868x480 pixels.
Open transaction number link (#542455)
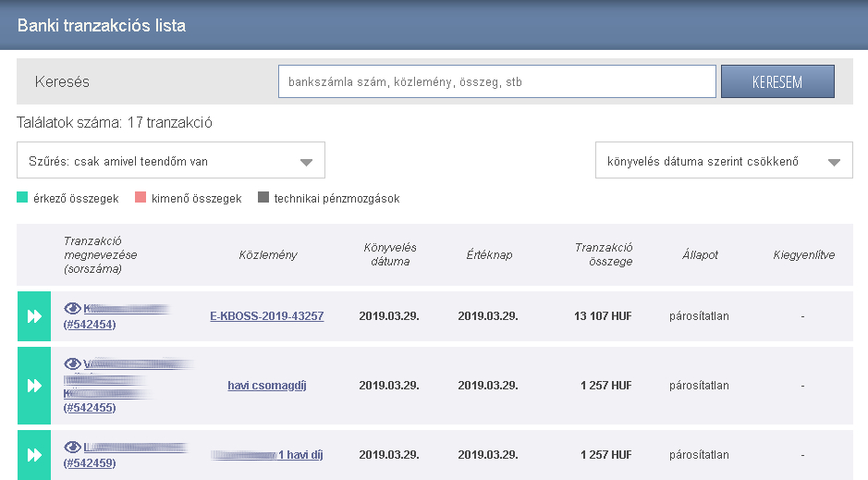(x=90, y=407)
